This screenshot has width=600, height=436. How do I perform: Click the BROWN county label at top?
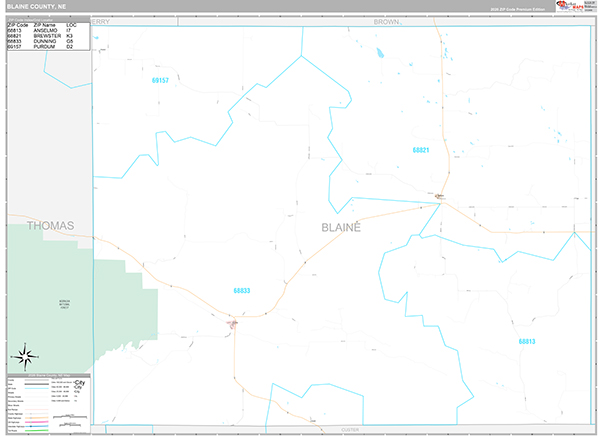tap(386, 20)
